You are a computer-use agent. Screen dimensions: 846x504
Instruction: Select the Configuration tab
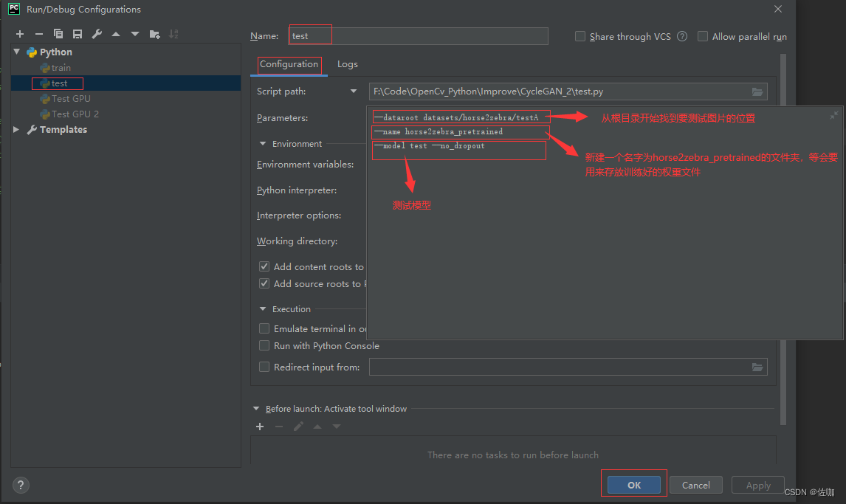(x=289, y=64)
